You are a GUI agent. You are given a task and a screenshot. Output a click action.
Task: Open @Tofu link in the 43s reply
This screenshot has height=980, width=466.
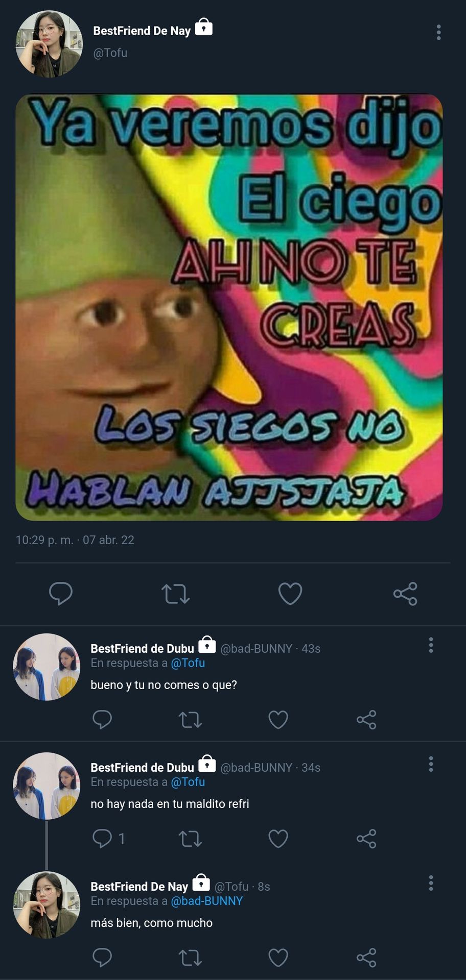click(x=188, y=663)
